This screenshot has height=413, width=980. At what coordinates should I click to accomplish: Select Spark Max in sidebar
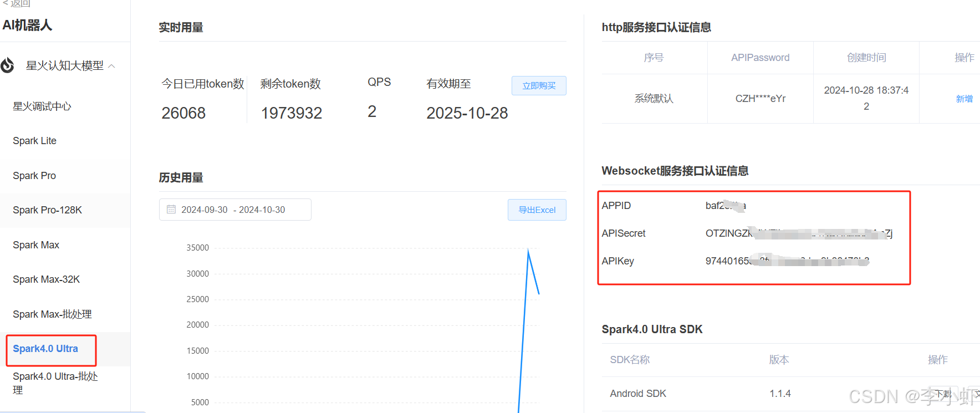[x=36, y=245]
